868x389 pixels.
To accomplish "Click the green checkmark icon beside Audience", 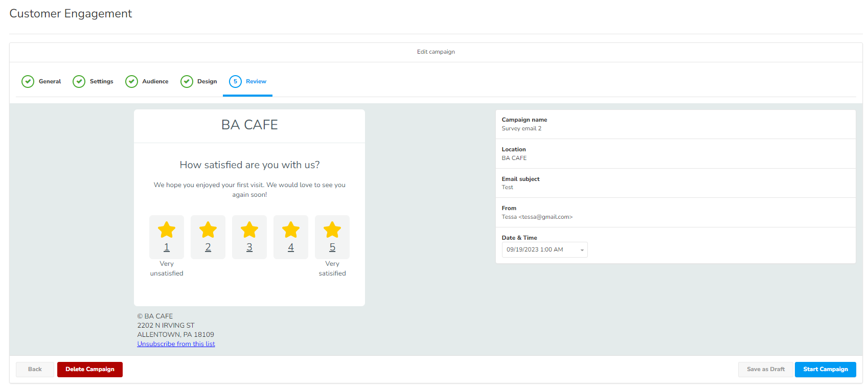I will (x=131, y=82).
